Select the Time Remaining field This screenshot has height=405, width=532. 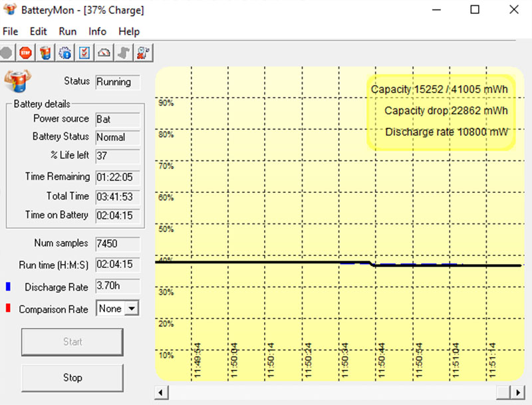pos(117,177)
